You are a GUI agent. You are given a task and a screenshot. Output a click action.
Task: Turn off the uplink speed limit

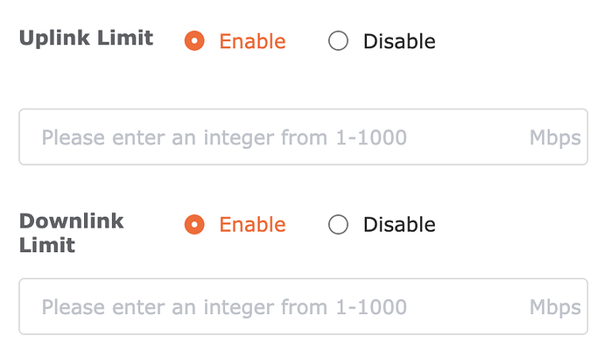tap(338, 41)
